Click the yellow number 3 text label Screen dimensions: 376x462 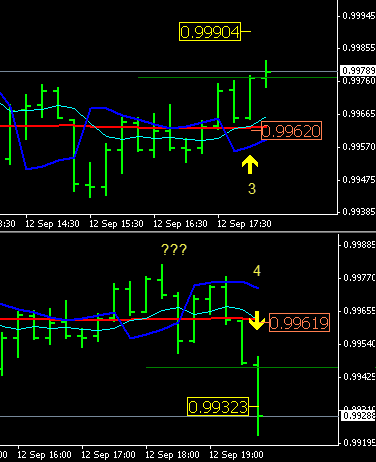tap(252, 189)
